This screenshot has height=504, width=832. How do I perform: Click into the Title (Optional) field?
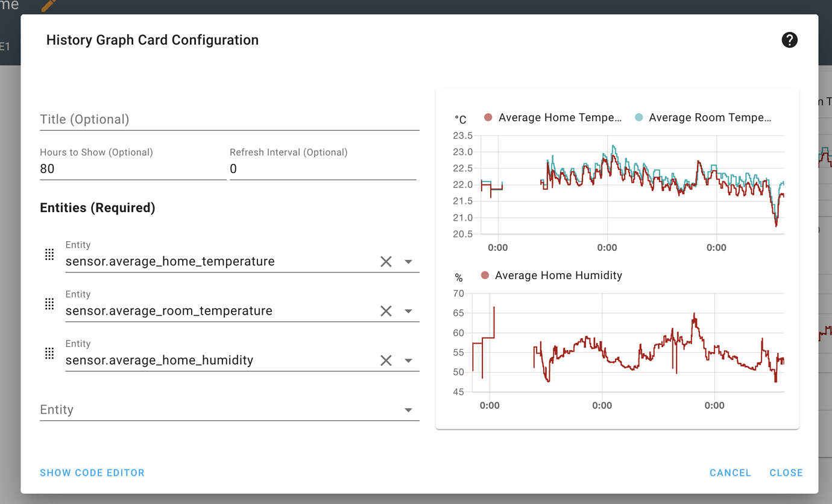pyautogui.click(x=181, y=119)
